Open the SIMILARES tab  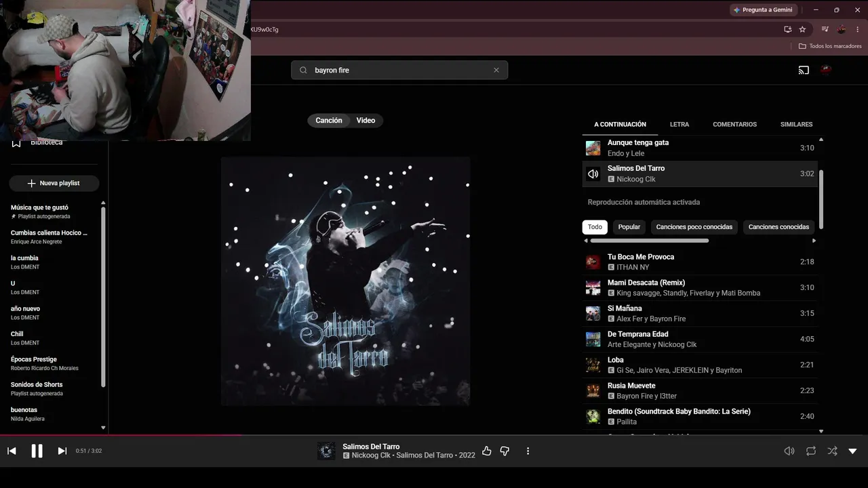click(x=796, y=125)
